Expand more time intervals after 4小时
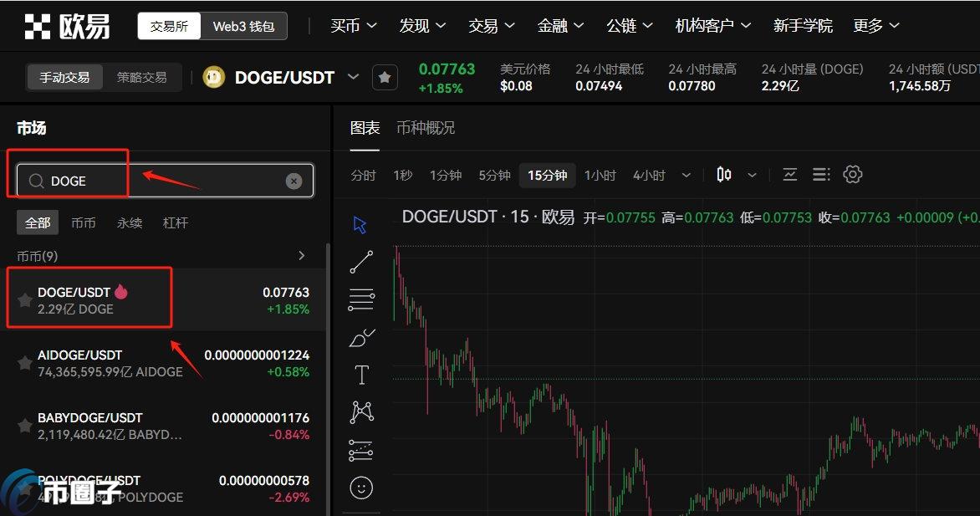Image resolution: width=980 pixels, height=516 pixels. tap(687, 175)
